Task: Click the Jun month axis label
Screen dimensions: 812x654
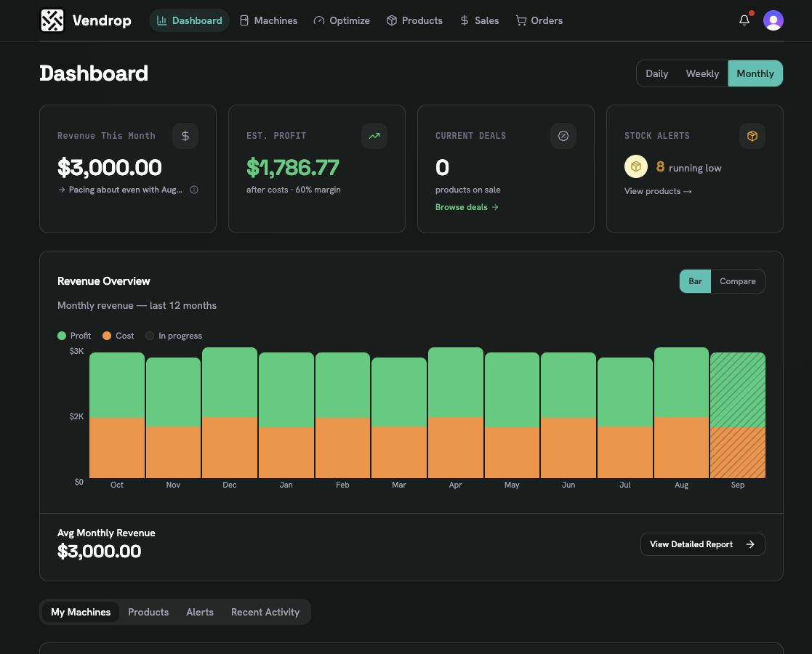Action: pos(568,485)
